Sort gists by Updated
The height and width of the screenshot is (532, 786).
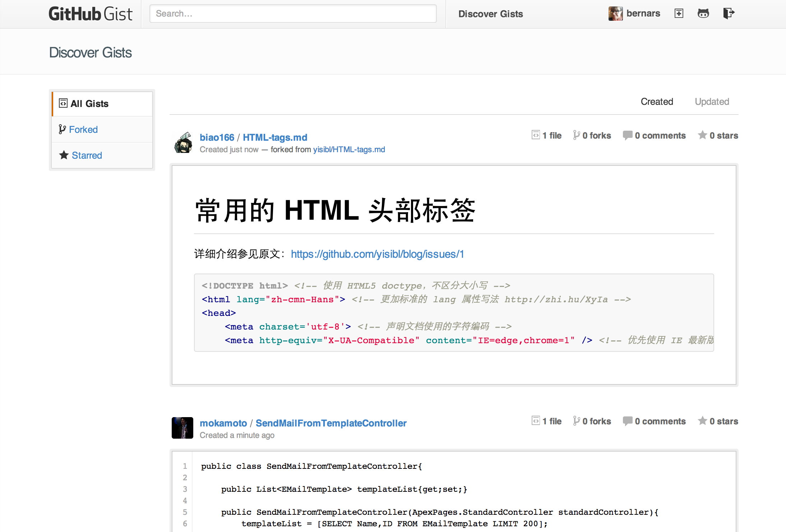coord(712,102)
